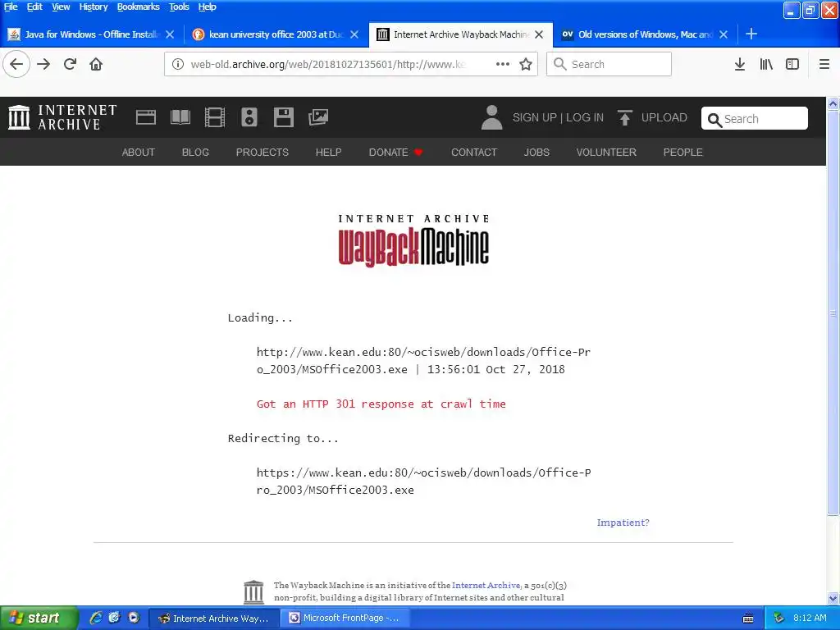Open Internet Archive images icon
This screenshot has width=840, height=630.
coord(318,117)
